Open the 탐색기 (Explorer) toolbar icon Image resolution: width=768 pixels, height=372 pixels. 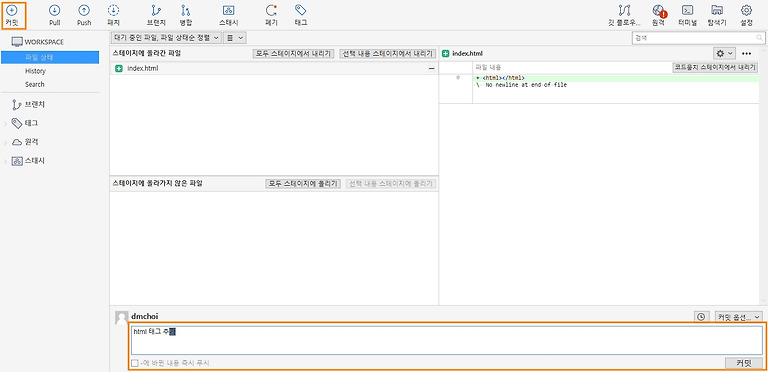coord(717,15)
